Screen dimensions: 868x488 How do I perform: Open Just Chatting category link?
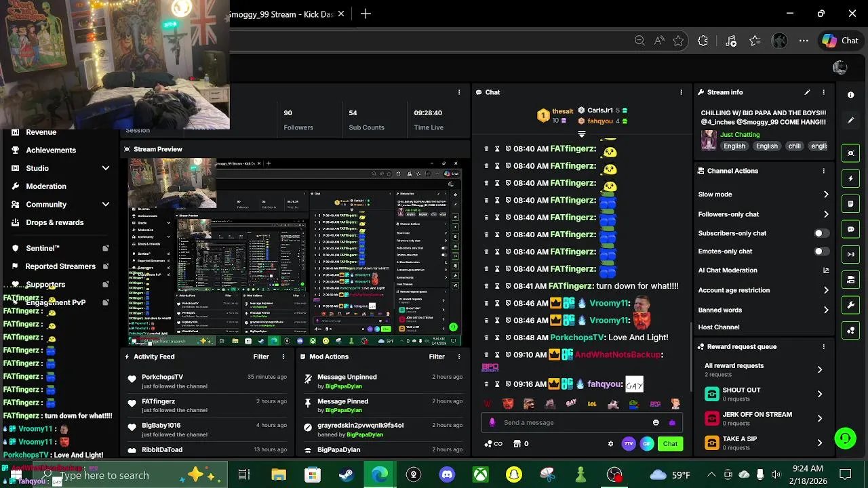tap(740, 135)
